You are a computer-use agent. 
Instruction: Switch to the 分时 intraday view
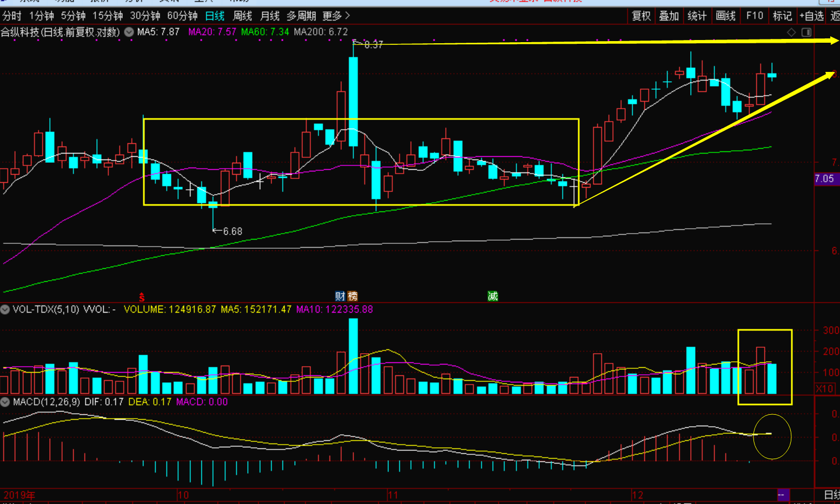point(12,16)
